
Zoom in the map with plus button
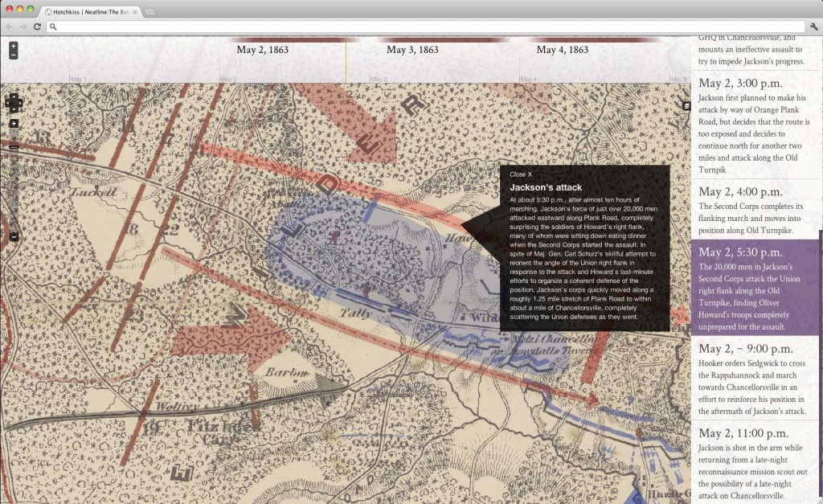(x=14, y=123)
